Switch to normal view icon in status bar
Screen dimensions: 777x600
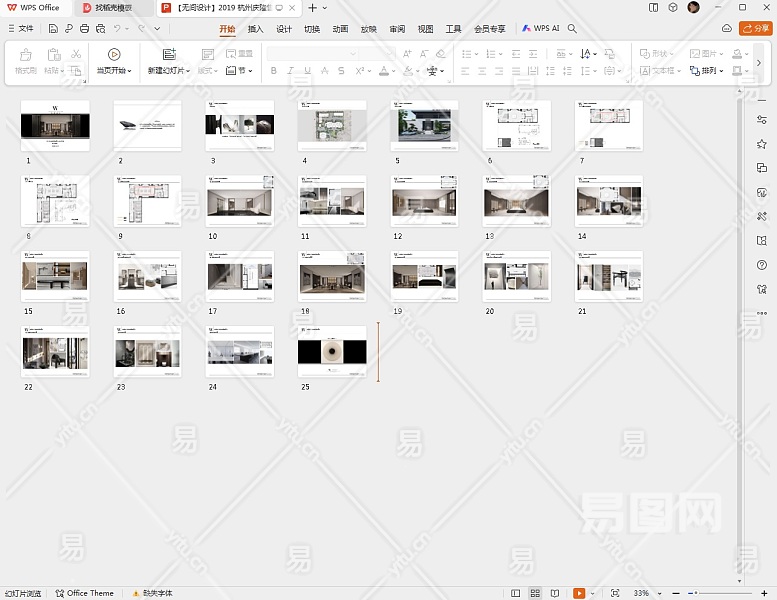[x=516, y=593]
